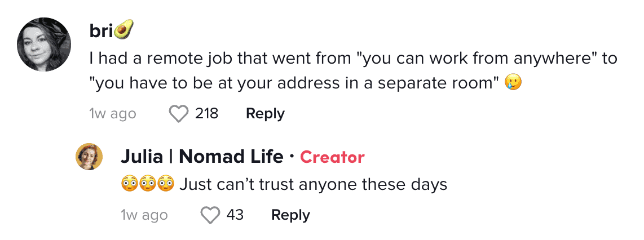Image resolution: width=644 pixels, height=240 pixels.
Task: Select the middle flushed-face emoji in Julia's reply
Action: coord(147,184)
